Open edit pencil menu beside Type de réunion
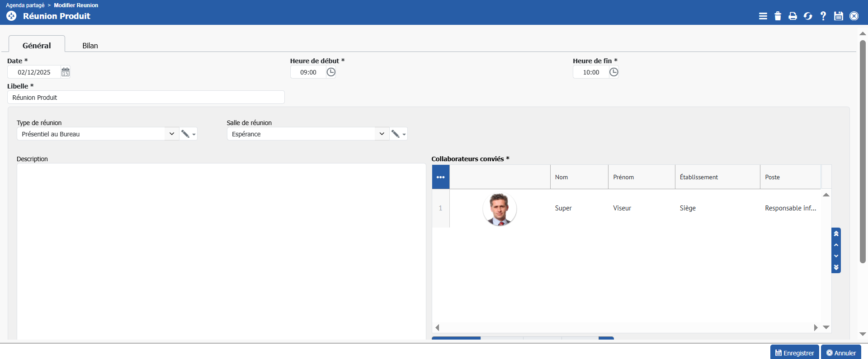The width and height of the screenshot is (868, 359). (x=188, y=134)
